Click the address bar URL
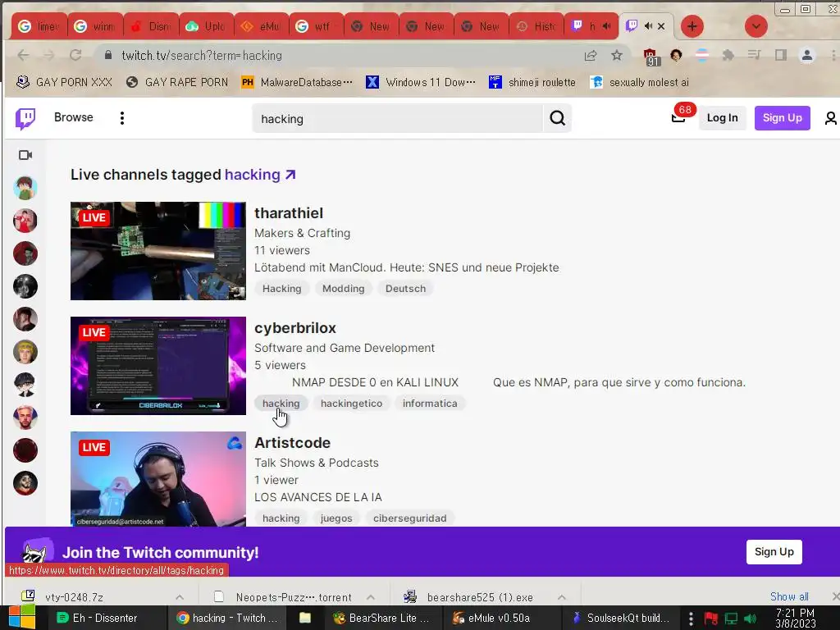Screen dimensions: 840x630 pos(202,55)
